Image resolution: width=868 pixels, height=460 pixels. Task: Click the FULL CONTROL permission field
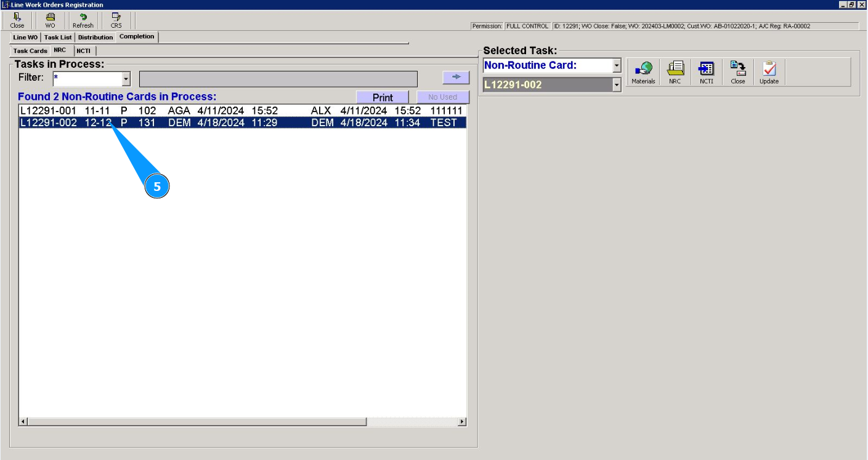527,26
